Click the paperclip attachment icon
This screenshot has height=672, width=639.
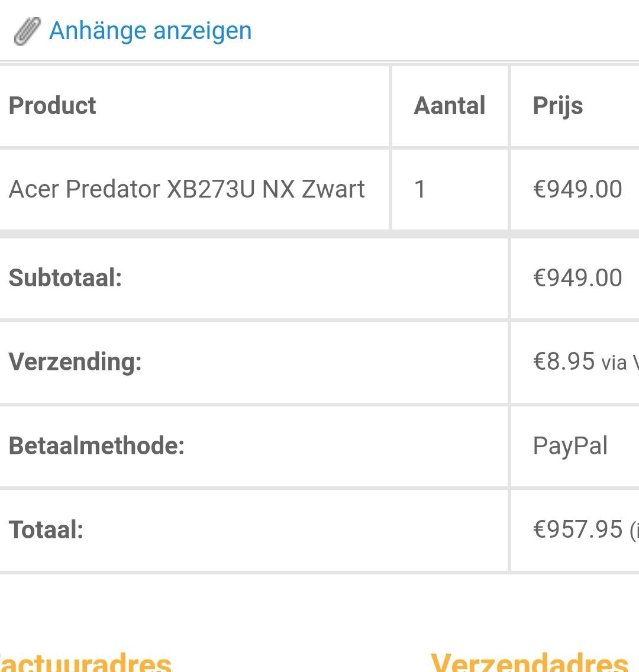point(27,31)
